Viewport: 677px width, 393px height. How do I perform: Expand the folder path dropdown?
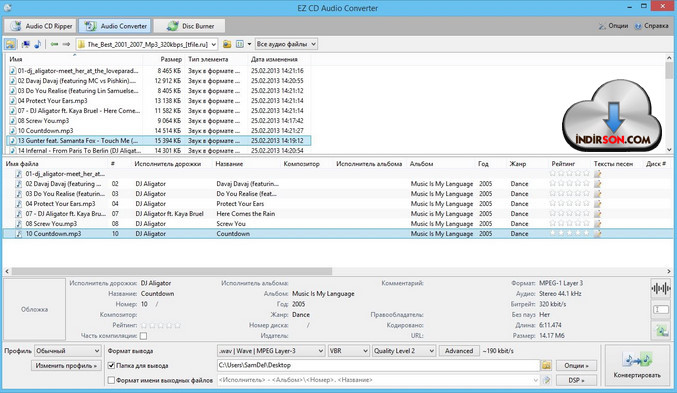tap(214, 44)
